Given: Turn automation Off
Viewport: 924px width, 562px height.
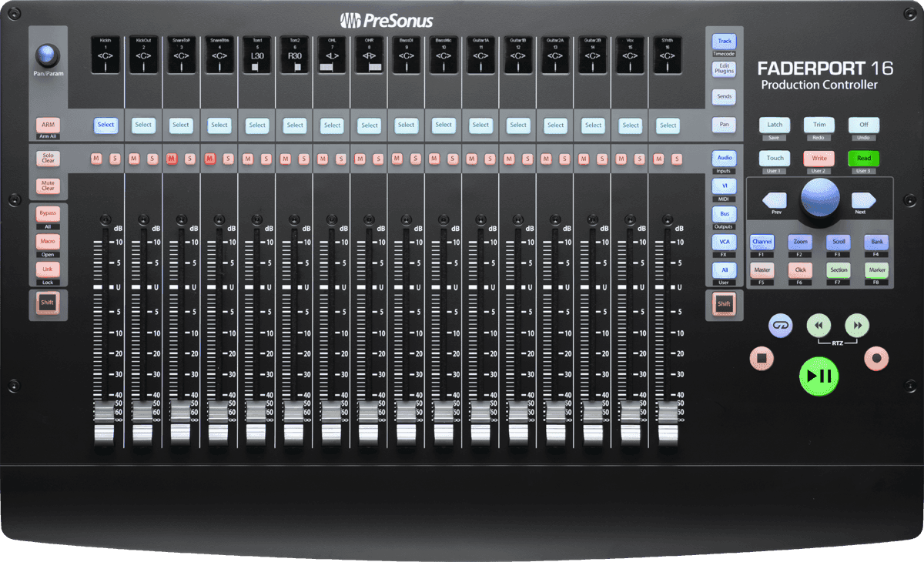Looking at the screenshot, I should pos(864,125).
